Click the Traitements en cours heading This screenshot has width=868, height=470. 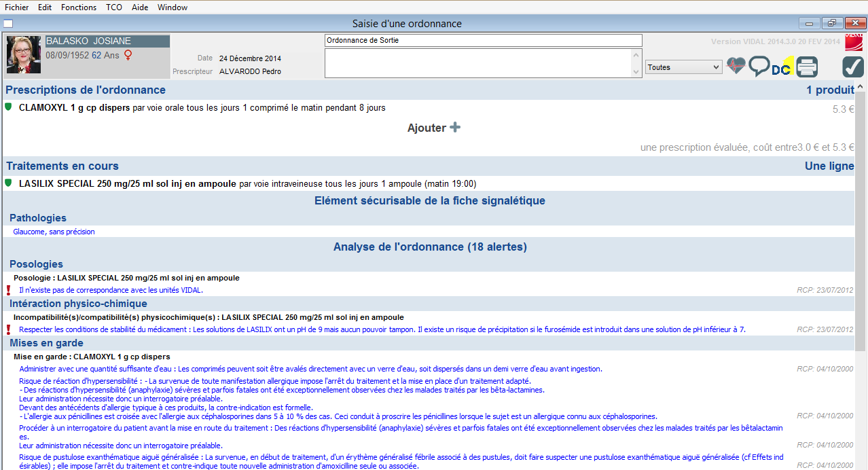coord(62,166)
